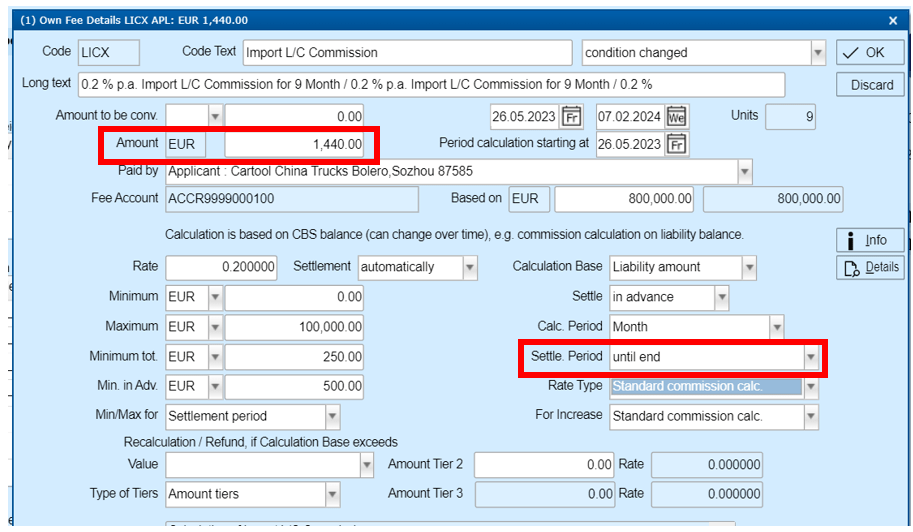Open Maximum currency EUR dropdown
Image resolution: width=913 pixels, height=532 pixels.
[x=215, y=327]
